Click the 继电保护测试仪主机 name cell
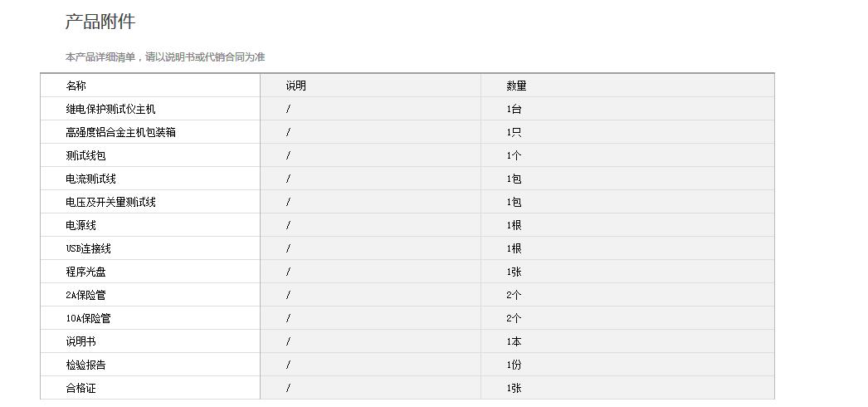Image resolution: width=868 pixels, height=407 pixels. point(110,109)
